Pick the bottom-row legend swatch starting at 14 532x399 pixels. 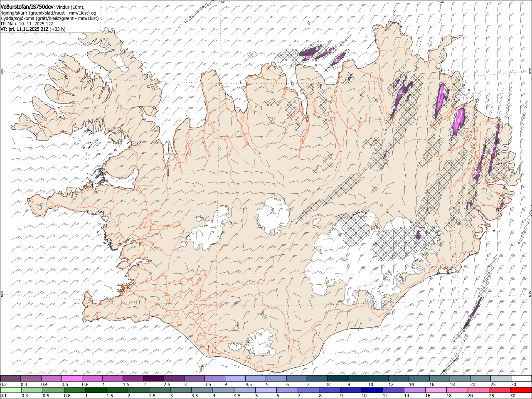coord(414,390)
